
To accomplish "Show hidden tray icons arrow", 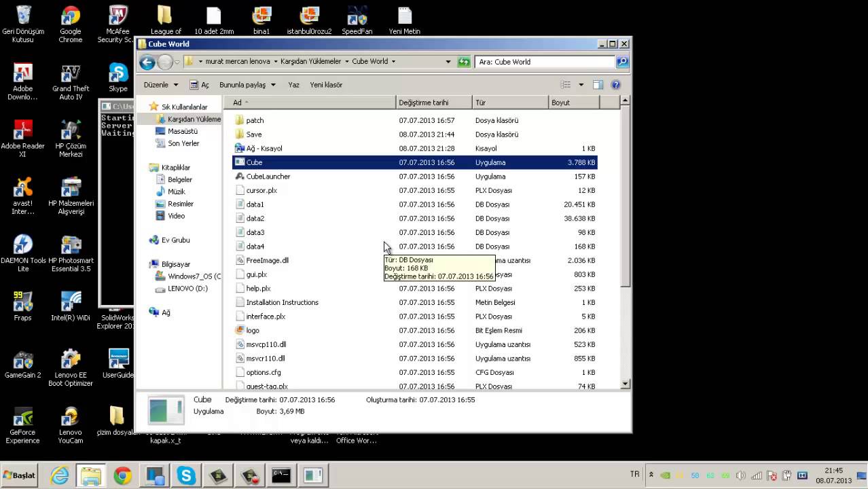I will click(x=651, y=475).
